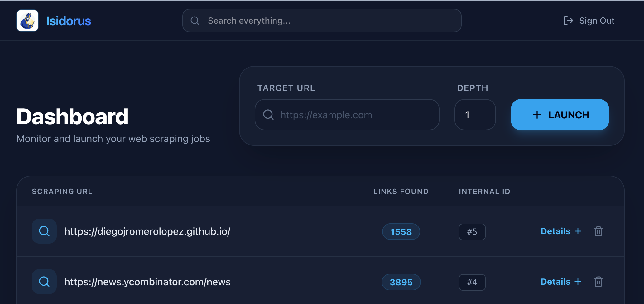
Task: Click the Sign Out arrow icon
Action: (568, 21)
